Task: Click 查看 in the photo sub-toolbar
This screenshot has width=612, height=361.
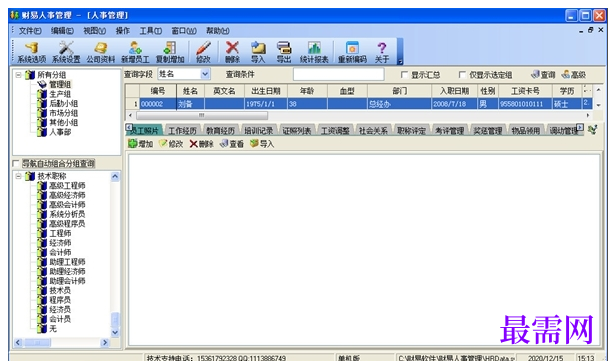Action: click(x=232, y=144)
